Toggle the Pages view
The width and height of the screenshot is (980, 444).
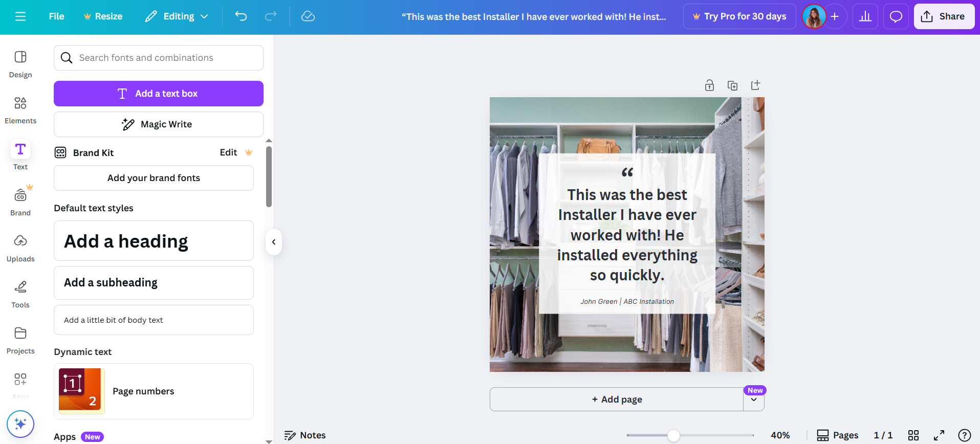[x=838, y=435]
